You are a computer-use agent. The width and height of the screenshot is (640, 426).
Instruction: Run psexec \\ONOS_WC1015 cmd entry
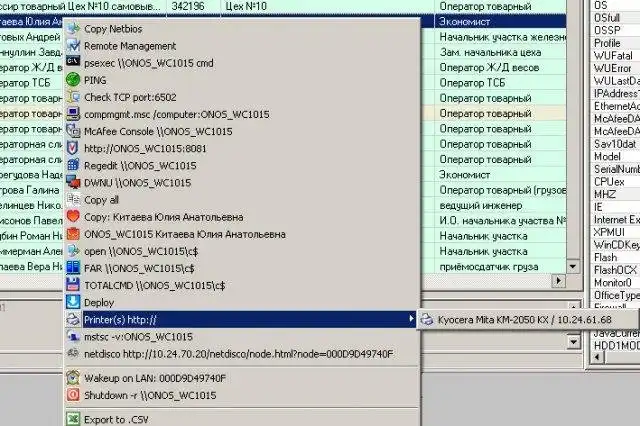coord(242,63)
